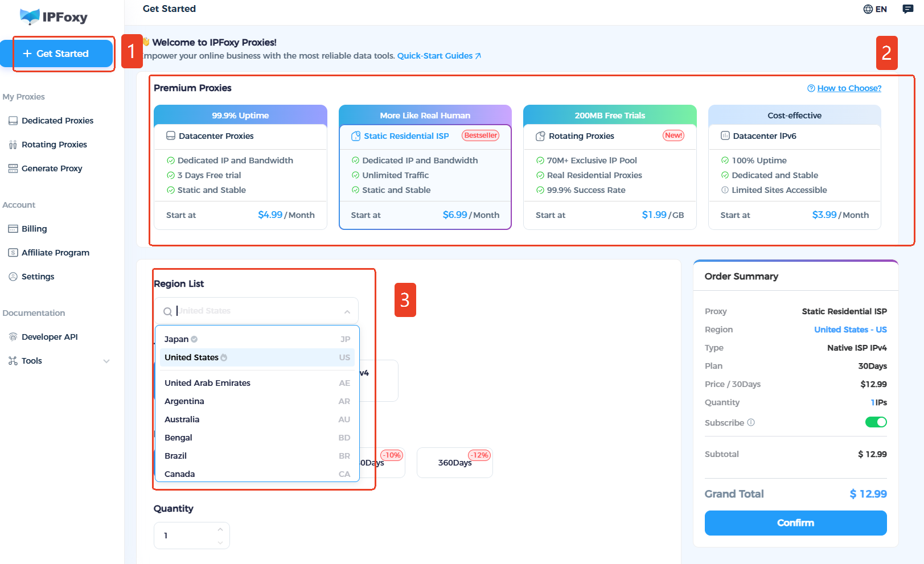Confirm the order

(795, 523)
